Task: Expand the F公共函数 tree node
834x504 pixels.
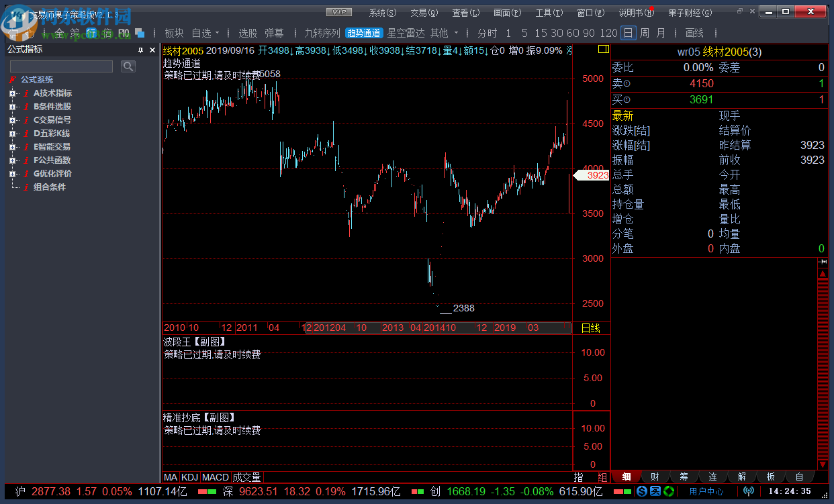Action: [12, 160]
